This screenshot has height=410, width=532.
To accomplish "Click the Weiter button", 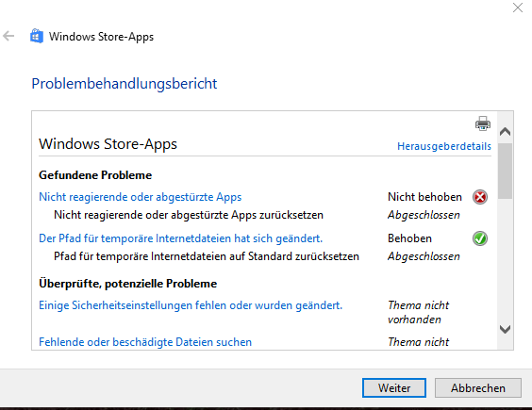I will [394, 388].
